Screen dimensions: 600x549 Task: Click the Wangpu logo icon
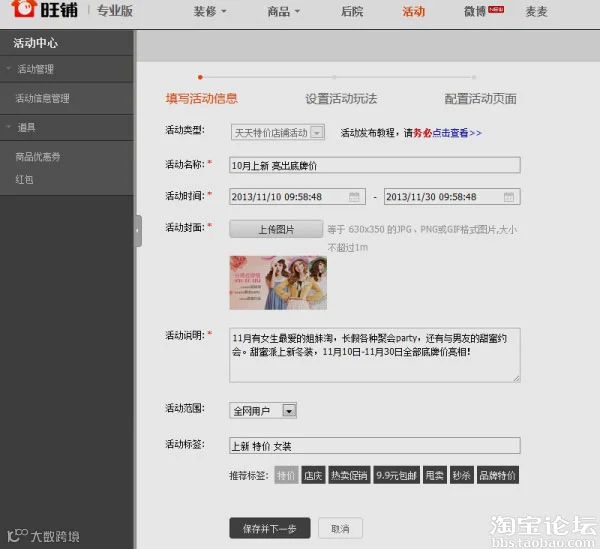24,8
